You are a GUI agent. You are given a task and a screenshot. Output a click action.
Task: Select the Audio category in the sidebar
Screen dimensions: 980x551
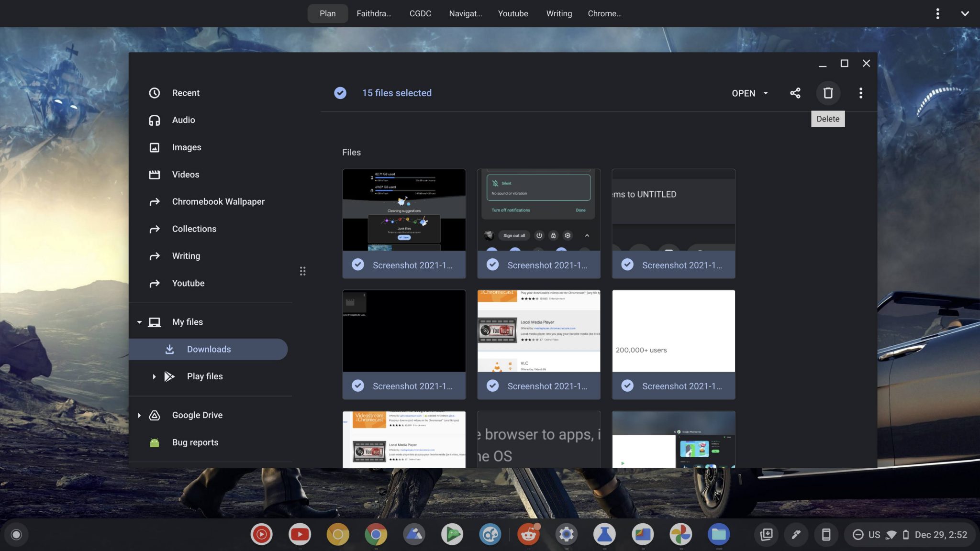[x=183, y=120]
